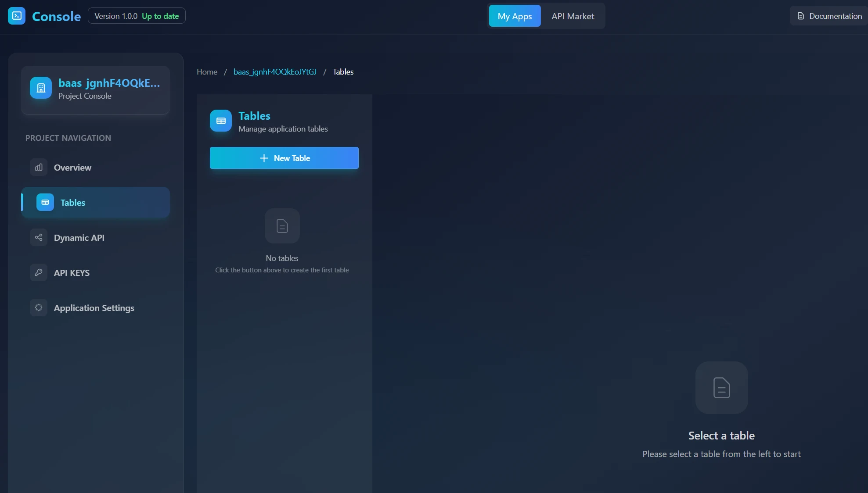Screen dimensions: 868x493
Task: Click the API KEYS key icon
Action: (x=39, y=272)
